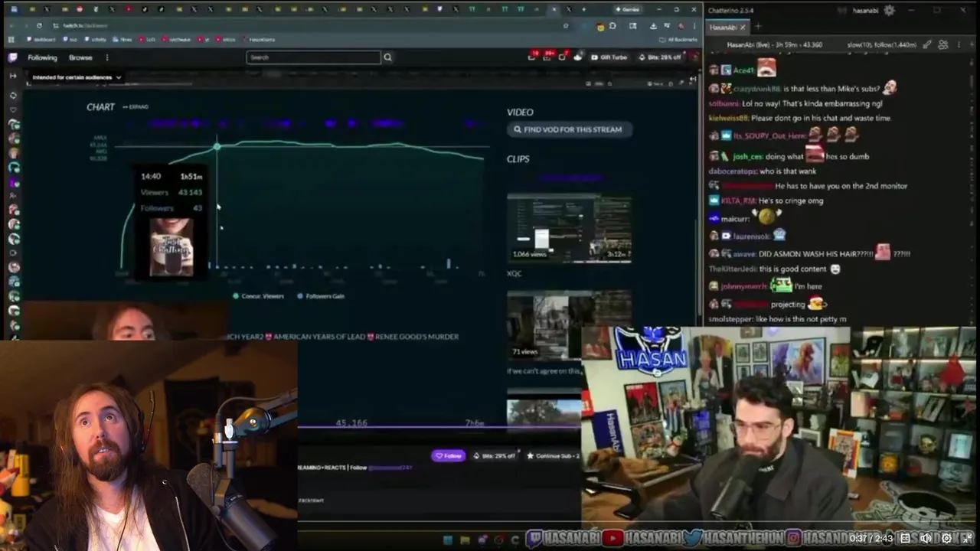Exit fullscreen on the video player
The image size is (980, 551).
click(x=967, y=539)
